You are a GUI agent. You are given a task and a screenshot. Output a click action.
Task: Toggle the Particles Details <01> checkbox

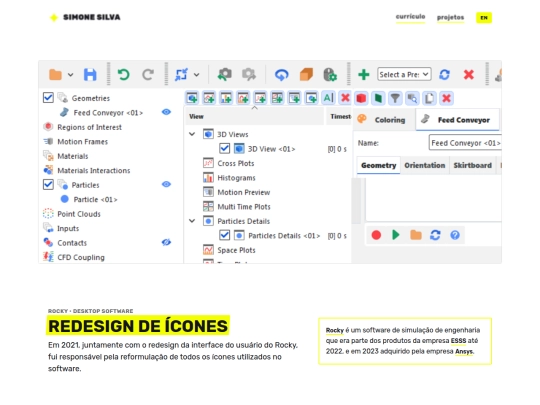coord(225,235)
